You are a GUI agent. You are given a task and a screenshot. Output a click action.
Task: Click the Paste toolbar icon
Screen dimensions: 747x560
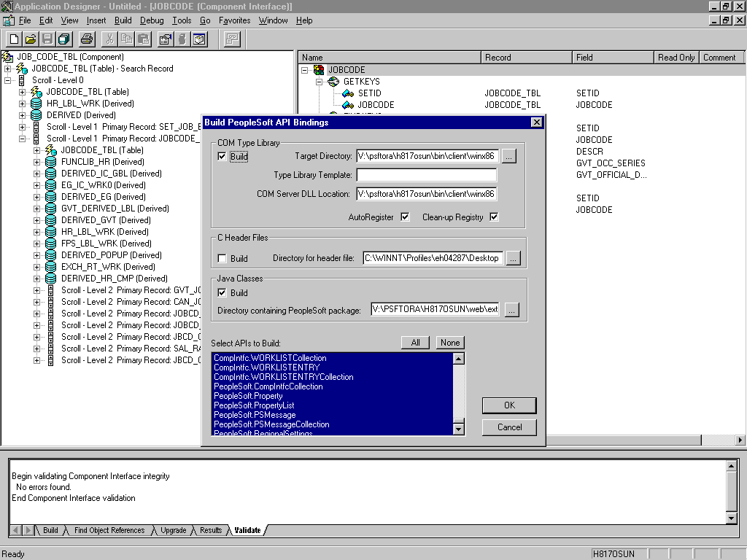142,39
